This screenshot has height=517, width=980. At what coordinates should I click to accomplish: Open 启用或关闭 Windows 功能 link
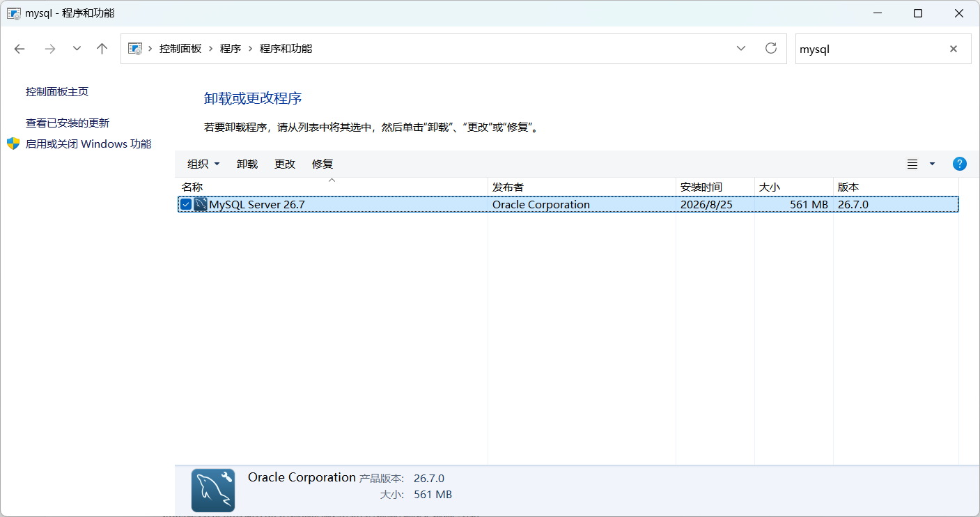pos(88,144)
